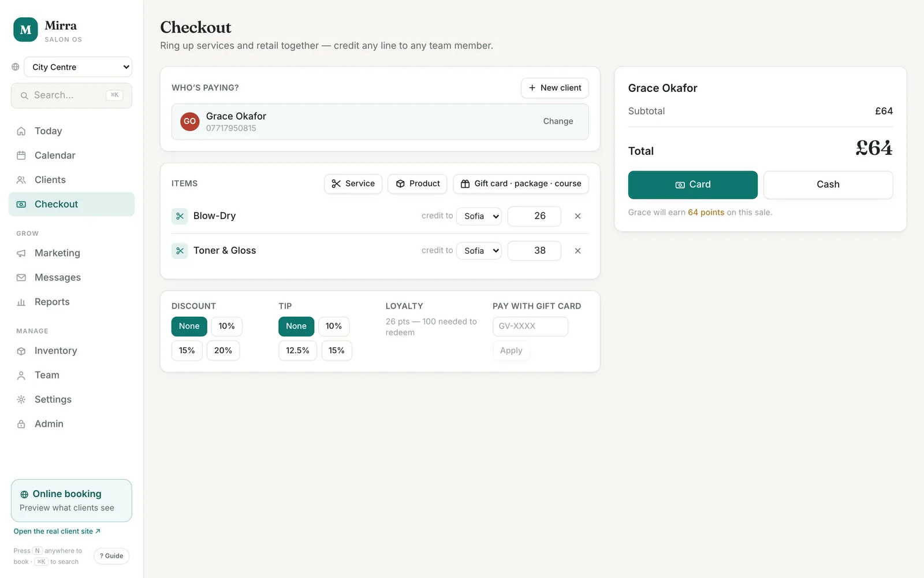Image resolution: width=924 pixels, height=578 pixels.
Task: Open the Online booking preview card
Action: pyautogui.click(x=72, y=501)
